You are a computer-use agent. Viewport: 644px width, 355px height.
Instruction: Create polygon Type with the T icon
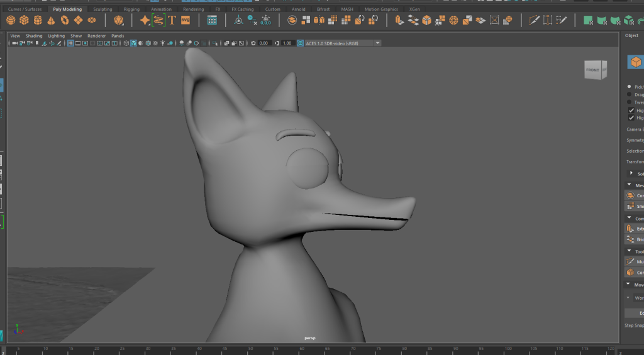pyautogui.click(x=172, y=20)
